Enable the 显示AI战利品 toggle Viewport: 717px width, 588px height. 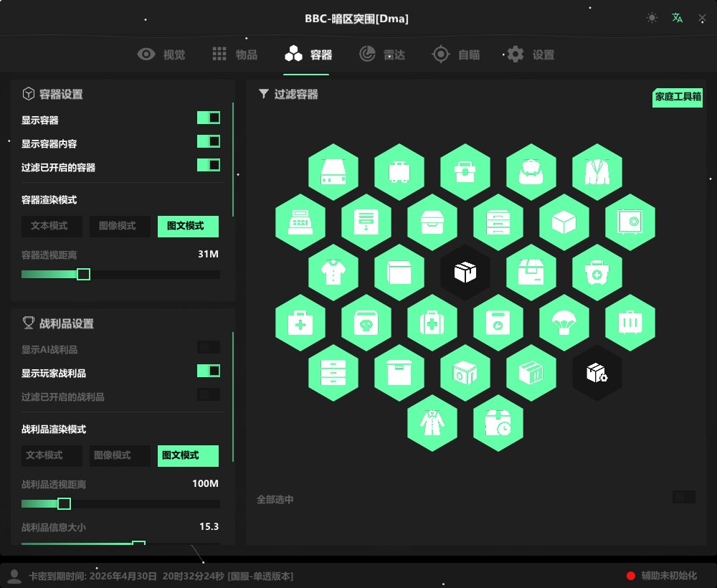tap(209, 347)
